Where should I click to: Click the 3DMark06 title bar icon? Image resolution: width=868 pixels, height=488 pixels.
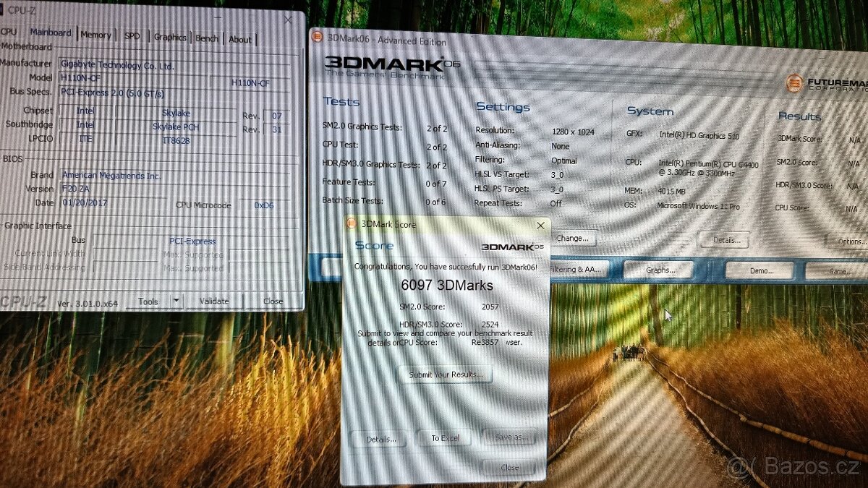[318, 37]
